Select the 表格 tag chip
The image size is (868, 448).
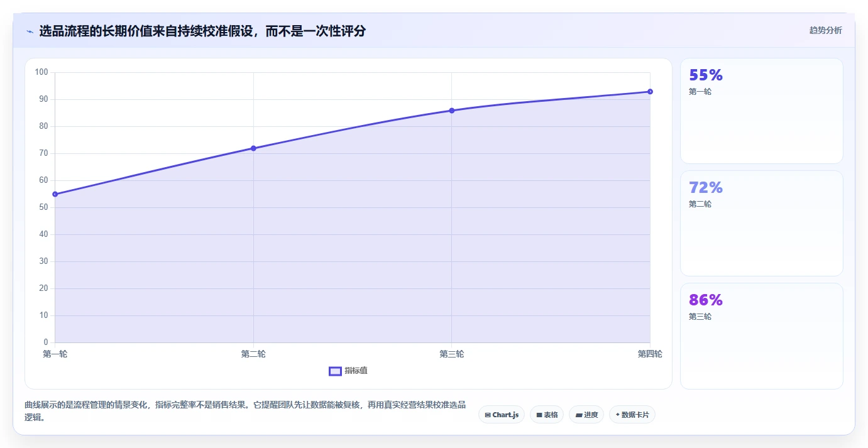pyautogui.click(x=547, y=415)
